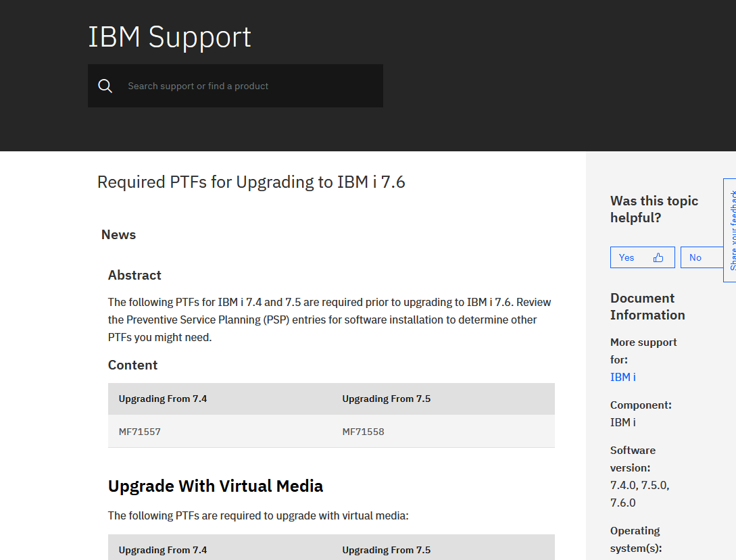Select the Abstract section heading
Viewport: 736px width, 560px height.
(x=134, y=275)
